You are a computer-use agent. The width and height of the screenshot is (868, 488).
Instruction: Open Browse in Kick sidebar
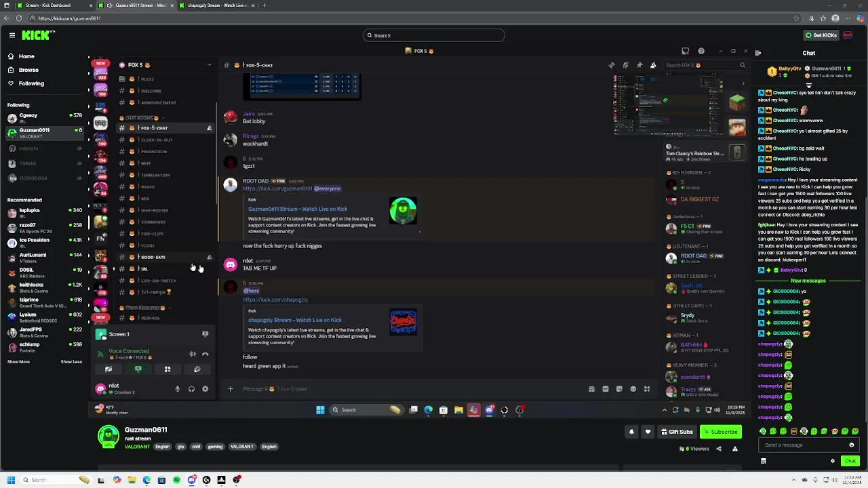tap(28, 70)
